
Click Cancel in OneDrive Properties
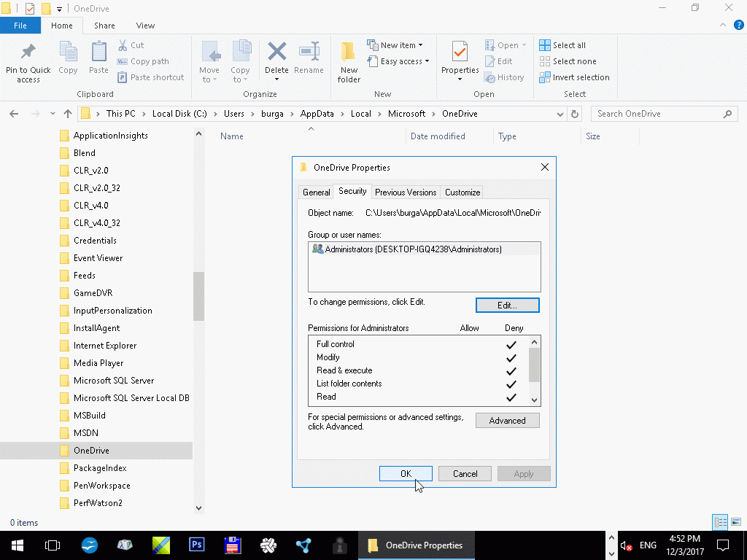465,474
